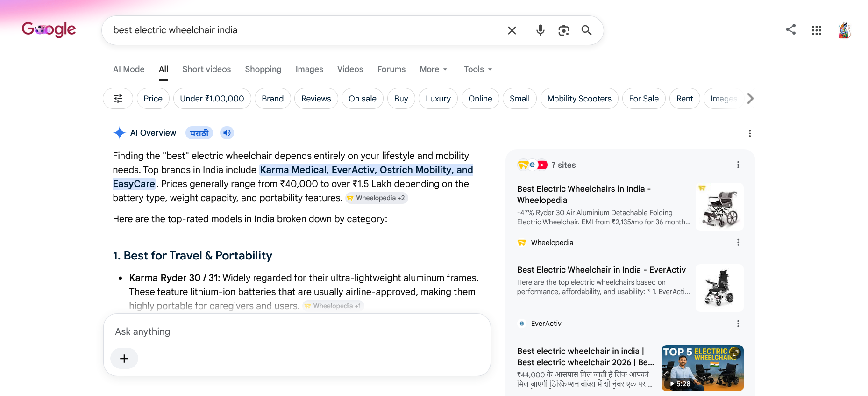Open the 7 sites source list

point(547,165)
